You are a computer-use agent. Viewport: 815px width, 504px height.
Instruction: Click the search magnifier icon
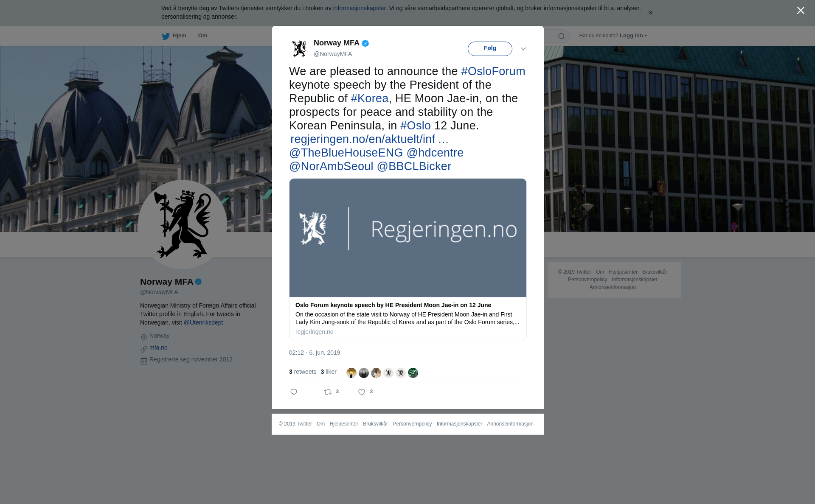coord(562,36)
